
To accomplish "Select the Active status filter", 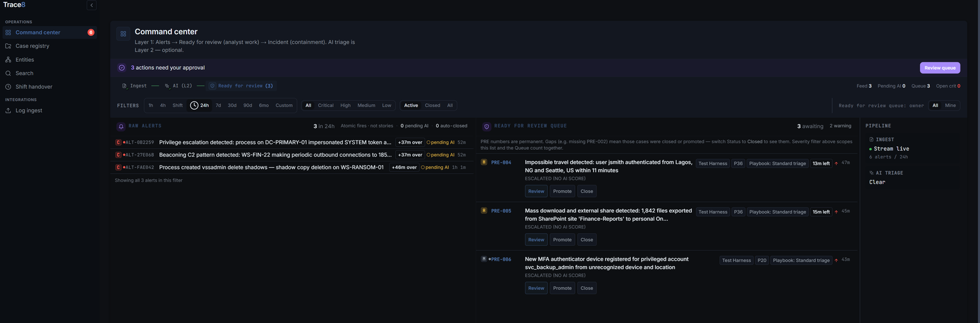I will pyautogui.click(x=411, y=105).
